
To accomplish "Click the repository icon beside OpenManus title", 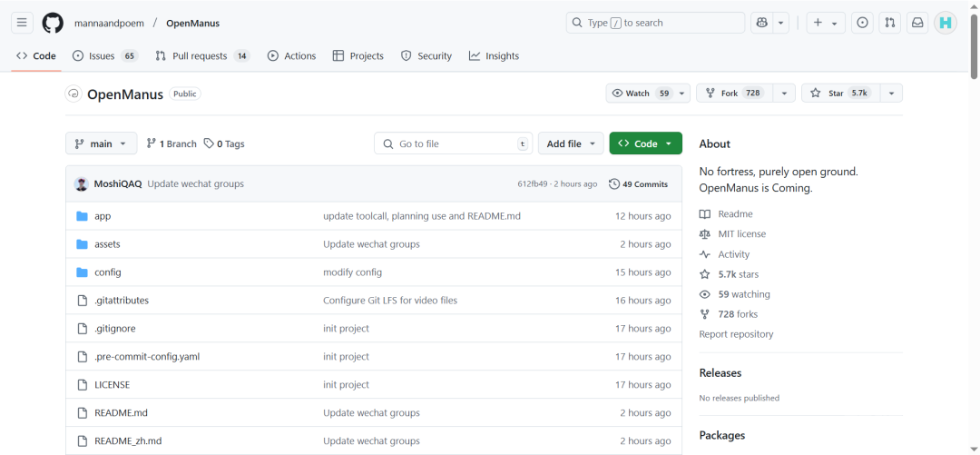I will click(73, 94).
